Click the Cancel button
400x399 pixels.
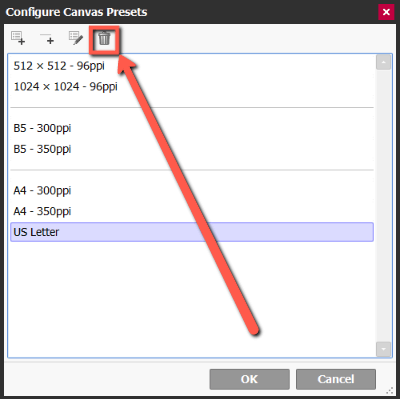336,379
